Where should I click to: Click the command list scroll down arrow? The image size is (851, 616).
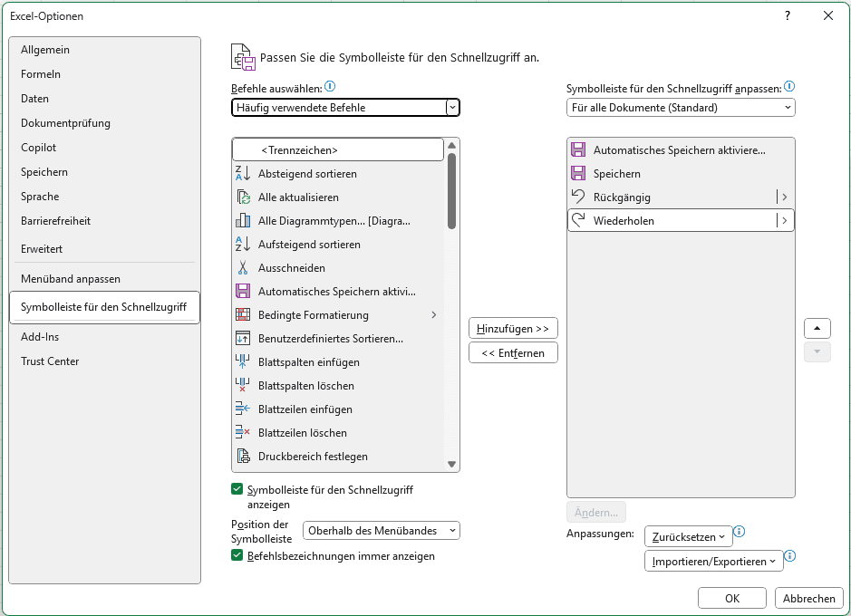tap(451, 464)
